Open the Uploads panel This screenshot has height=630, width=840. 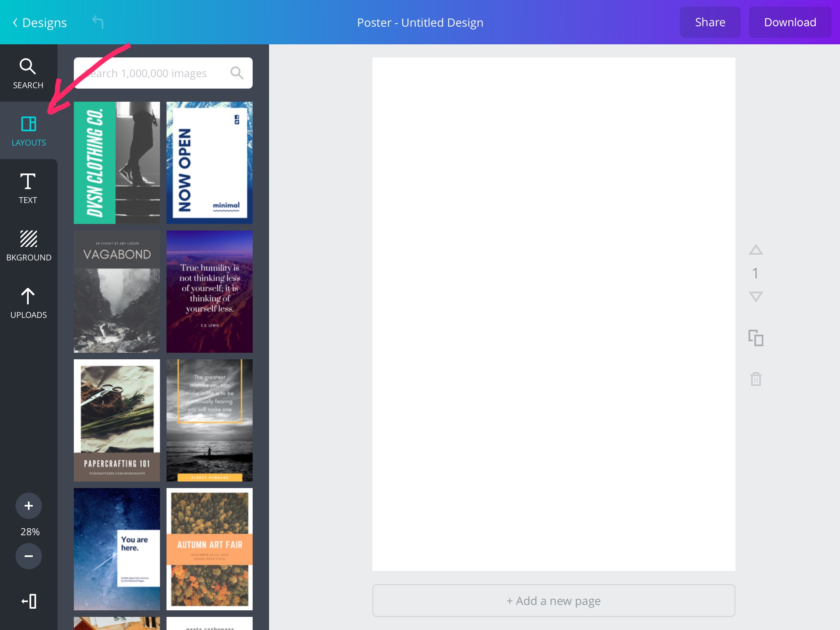pyautogui.click(x=28, y=303)
